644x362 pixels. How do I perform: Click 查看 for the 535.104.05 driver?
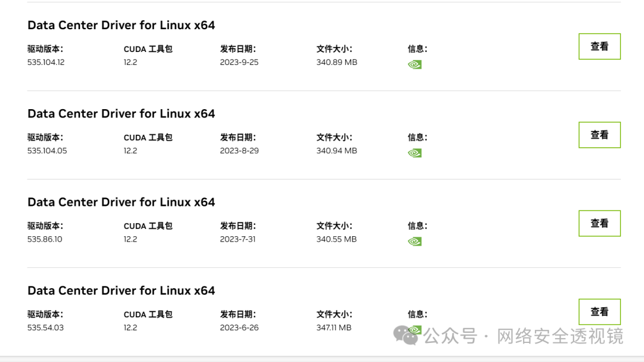599,135
